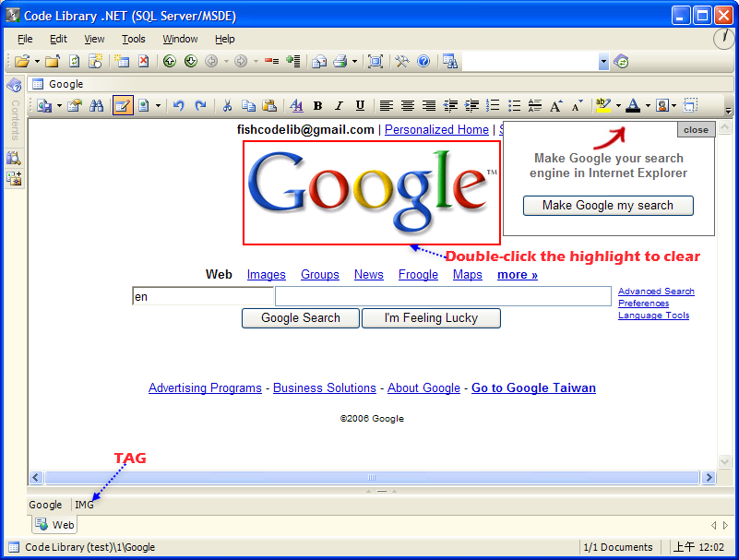This screenshot has width=739, height=560.
Task: Click the scissors cut icon
Action: (x=227, y=105)
